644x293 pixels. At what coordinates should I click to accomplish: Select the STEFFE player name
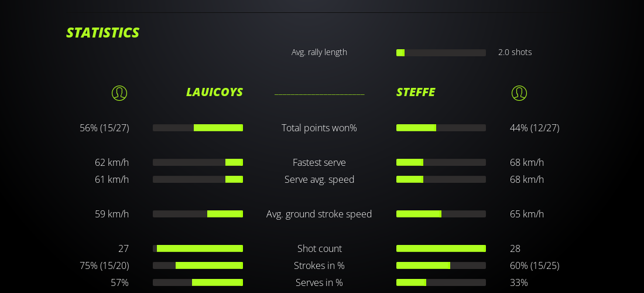tap(416, 92)
